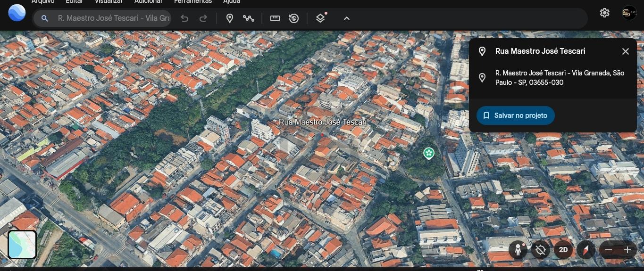Click the map style thumbnail in the corner
The width and height of the screenshot is (644, 271).
22,245
